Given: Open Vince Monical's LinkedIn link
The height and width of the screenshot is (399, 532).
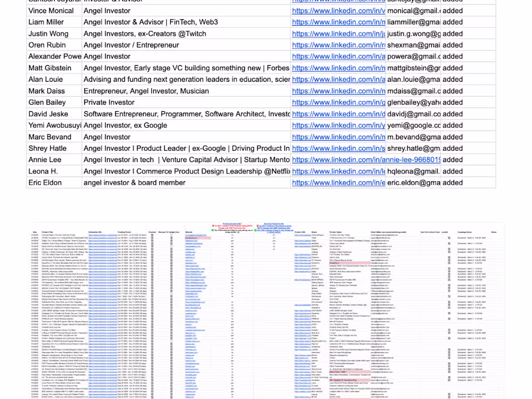Looking at the screenshot, I should [338, 11].
